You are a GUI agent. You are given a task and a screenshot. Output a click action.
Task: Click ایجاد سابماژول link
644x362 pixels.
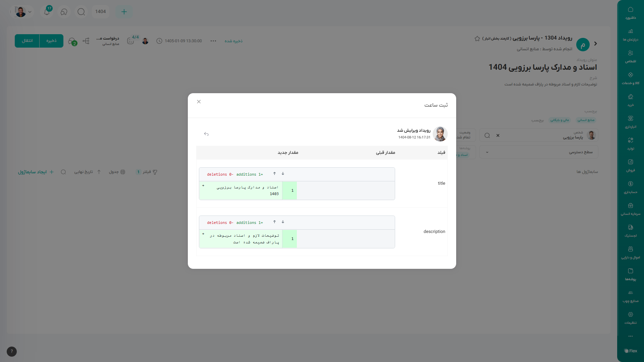(x=36, y=172)
